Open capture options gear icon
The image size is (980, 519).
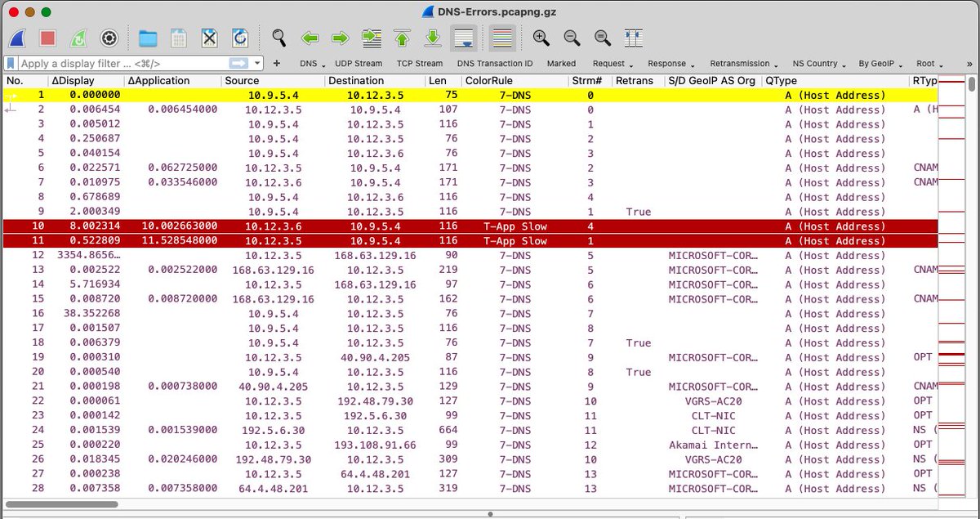(x=108, y=38)
